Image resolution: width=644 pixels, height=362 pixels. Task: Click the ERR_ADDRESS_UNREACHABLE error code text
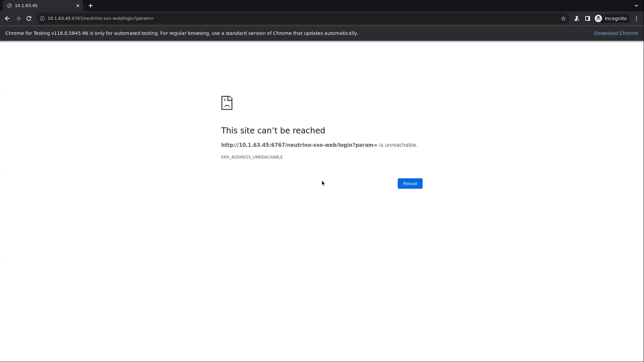(x=252, y=157)
